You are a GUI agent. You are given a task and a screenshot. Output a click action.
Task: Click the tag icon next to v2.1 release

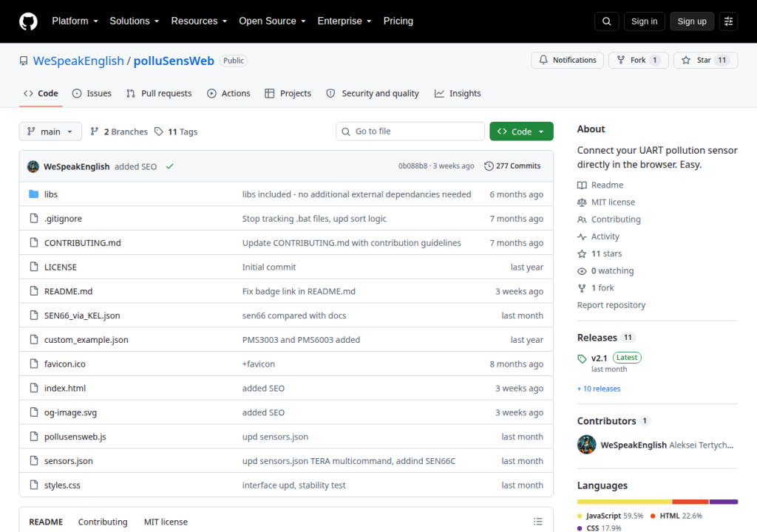coord(582,358)
